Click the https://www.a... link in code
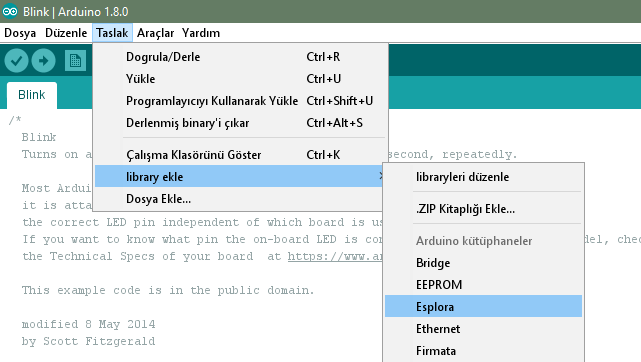The height and width of the screenshot is (362, 641). click(x=335, y=257)
